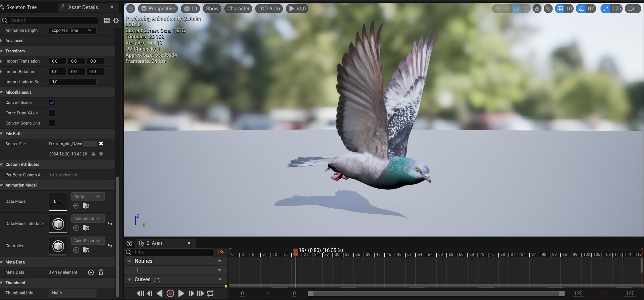Open the details panel settings gear
Screen dimensions: 644x300
(x=116, y=20)
